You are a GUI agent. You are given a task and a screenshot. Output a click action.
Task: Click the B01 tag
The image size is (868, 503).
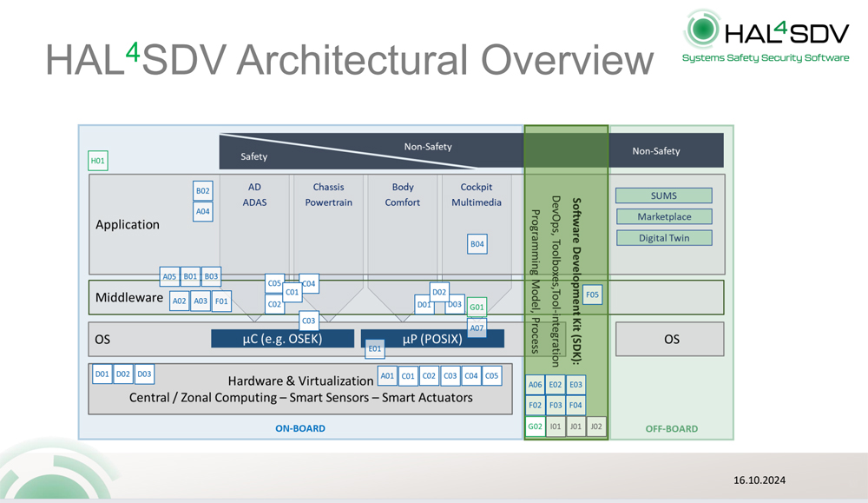[x=190, y=276]
